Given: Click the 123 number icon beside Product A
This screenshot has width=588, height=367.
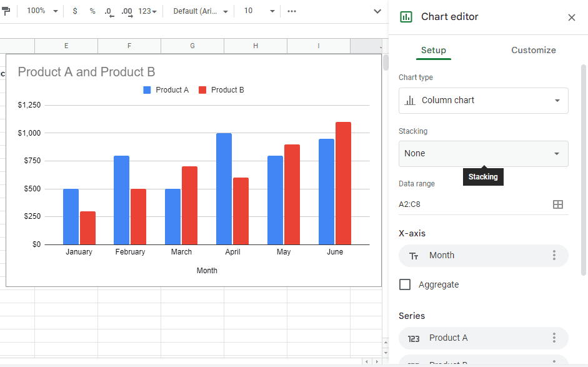Looking at the screenshot, I should [x=414, y=338].
